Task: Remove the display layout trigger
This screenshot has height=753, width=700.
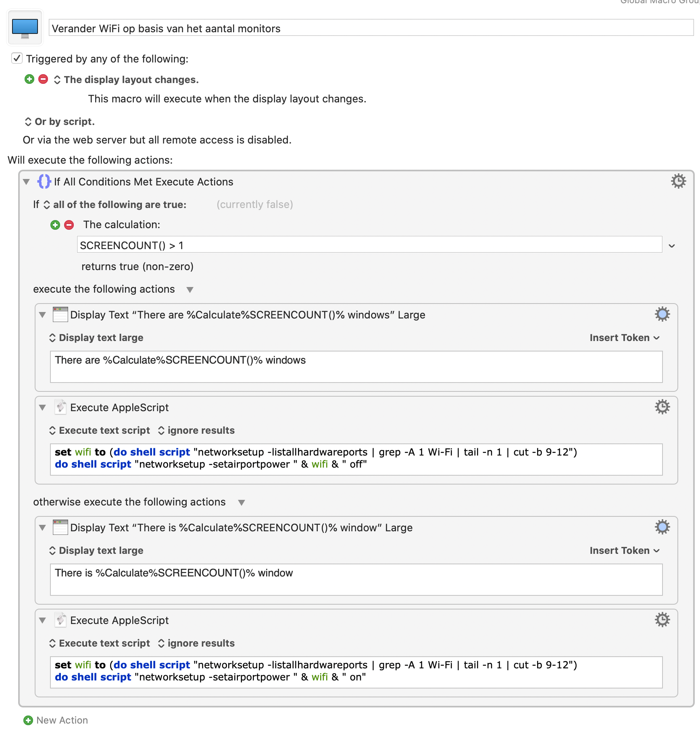Action: tap(43, 79)
